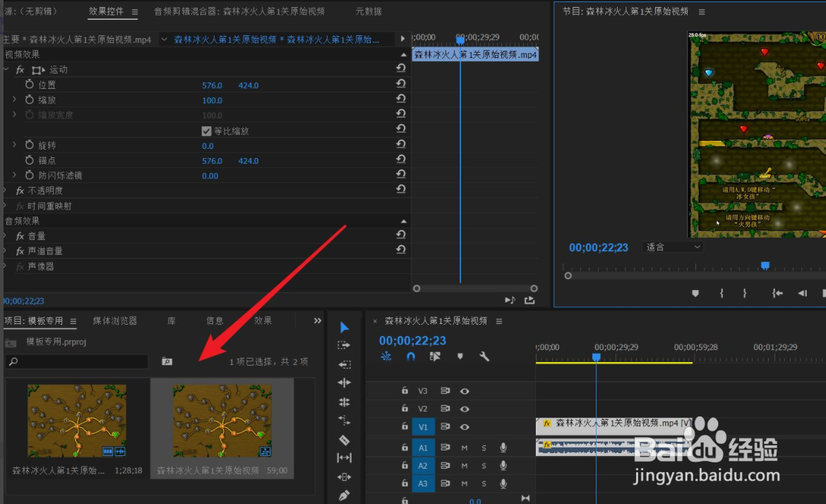This screenshot has height=504, width=826.
Task: Mark Out point in program monitor
Action: 744,294
